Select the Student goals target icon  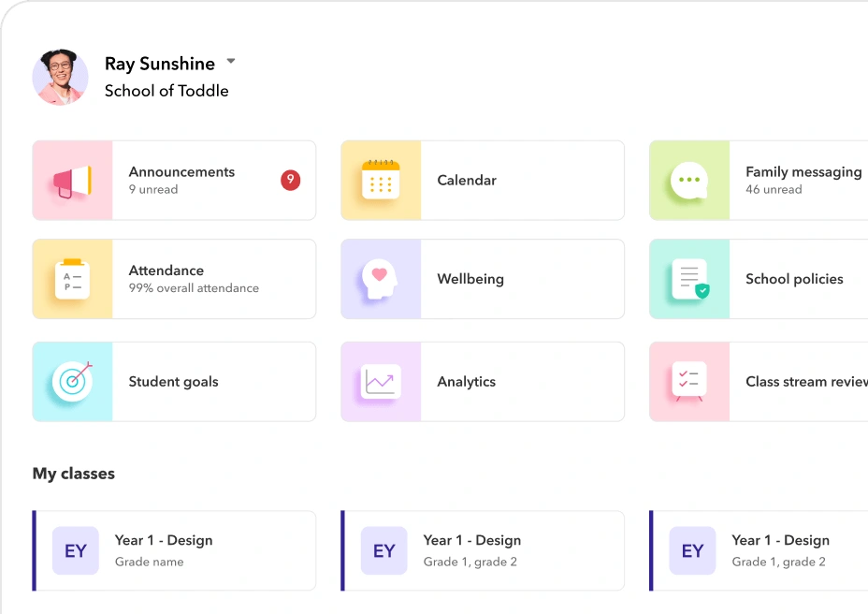[x=73, y=381]
